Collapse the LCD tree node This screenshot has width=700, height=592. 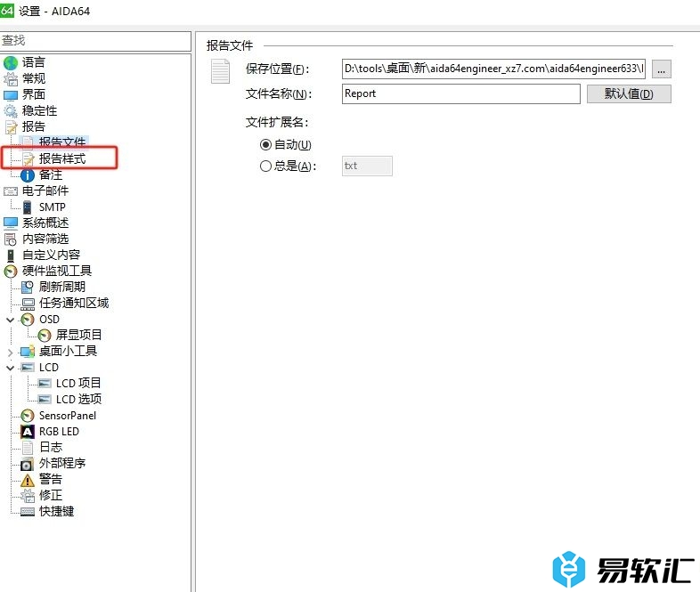(x=11, y=368)
